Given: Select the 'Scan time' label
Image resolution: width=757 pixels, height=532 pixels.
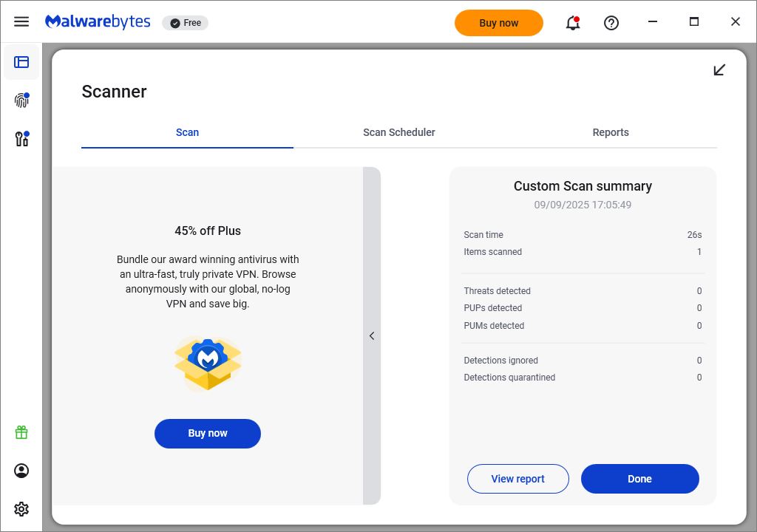Looking at the screenshot, I should (x=483, y=235).
